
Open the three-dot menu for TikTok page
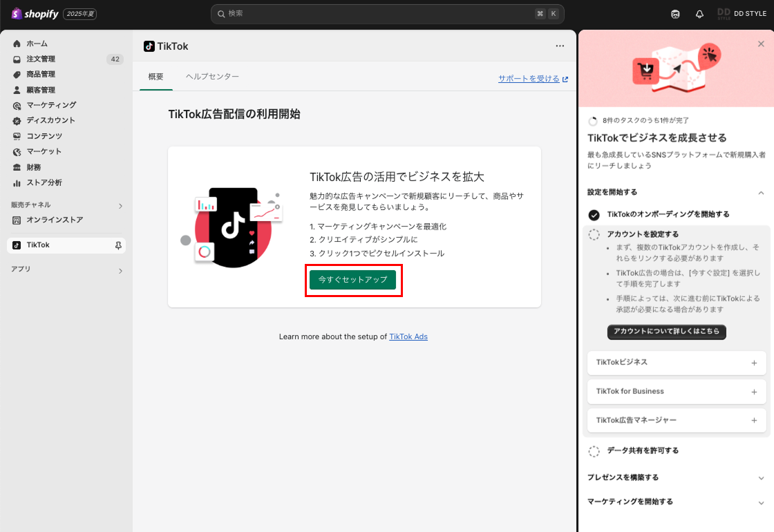560,46
